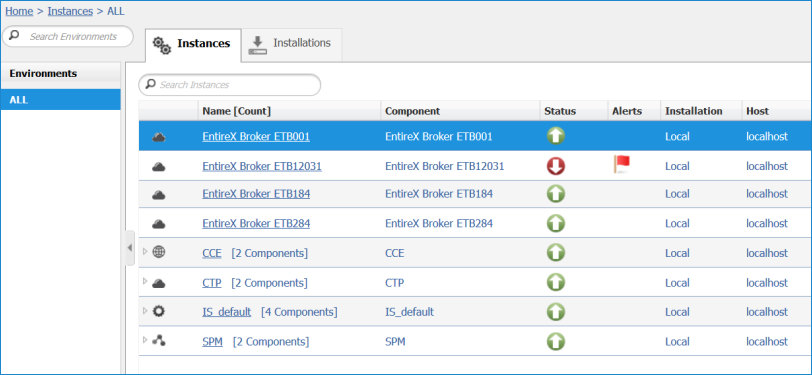Sort by the Alerts column header
The image size is (812, 375).
(634, 111)
